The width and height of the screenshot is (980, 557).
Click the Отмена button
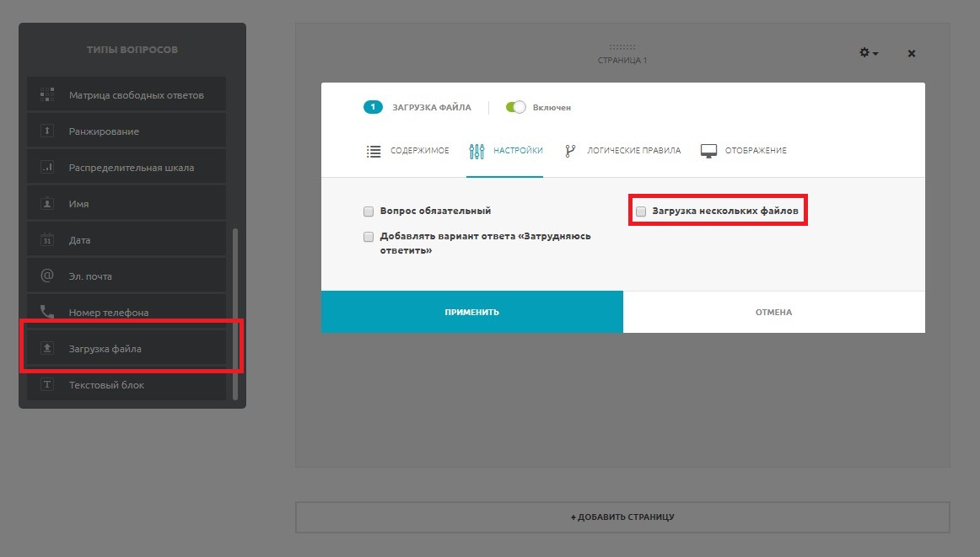click(773, 312)
